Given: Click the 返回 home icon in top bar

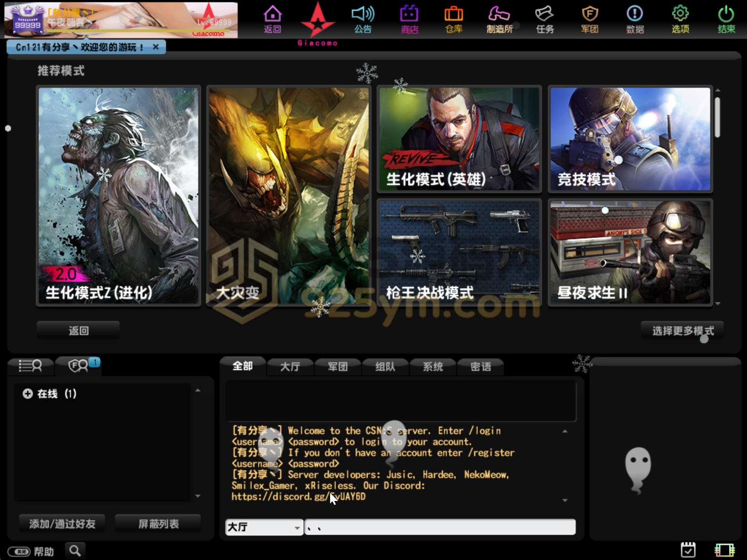Looking at the screenshot, I should pyautogui.click(x=272, y=20).
